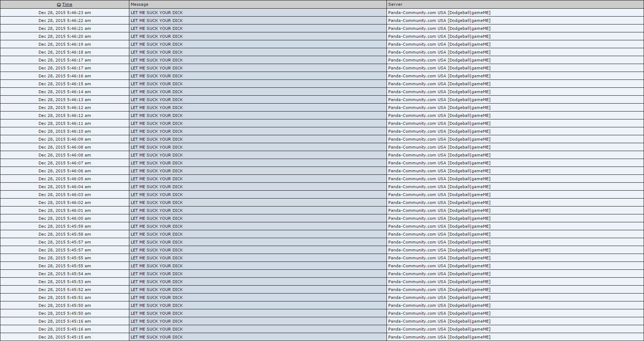Viewport: 644px width, 341px height.
Task: Click the 5:45:54 am timestamp cell
Action: (65, 274)
